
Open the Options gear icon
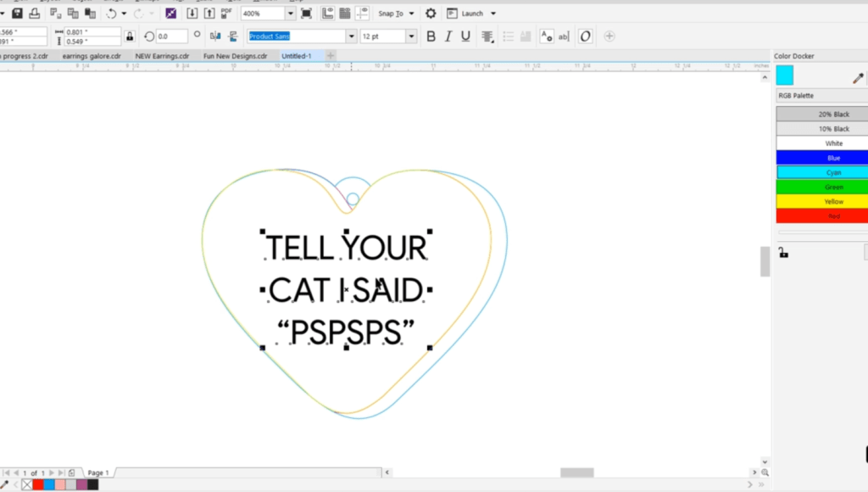click(431, 14)
